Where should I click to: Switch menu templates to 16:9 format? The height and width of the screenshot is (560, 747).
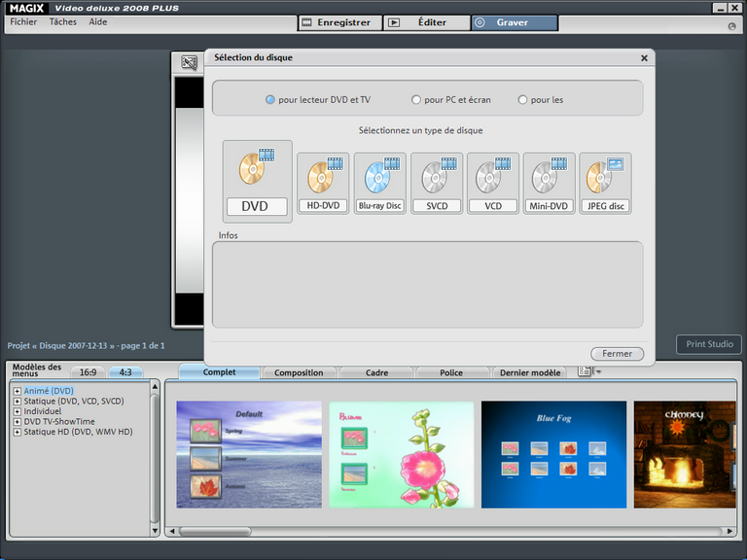88,372
